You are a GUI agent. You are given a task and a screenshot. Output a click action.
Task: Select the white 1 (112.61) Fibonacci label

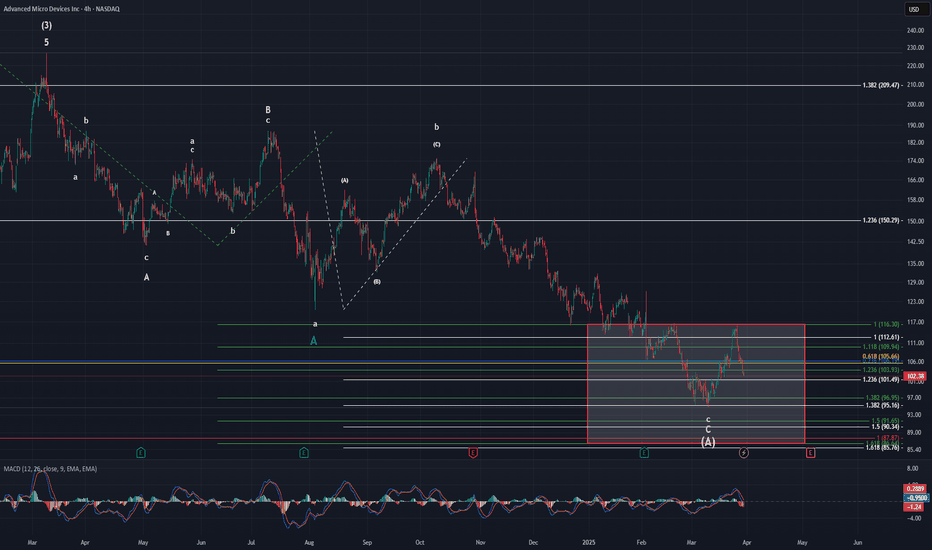tap(887, 337)
